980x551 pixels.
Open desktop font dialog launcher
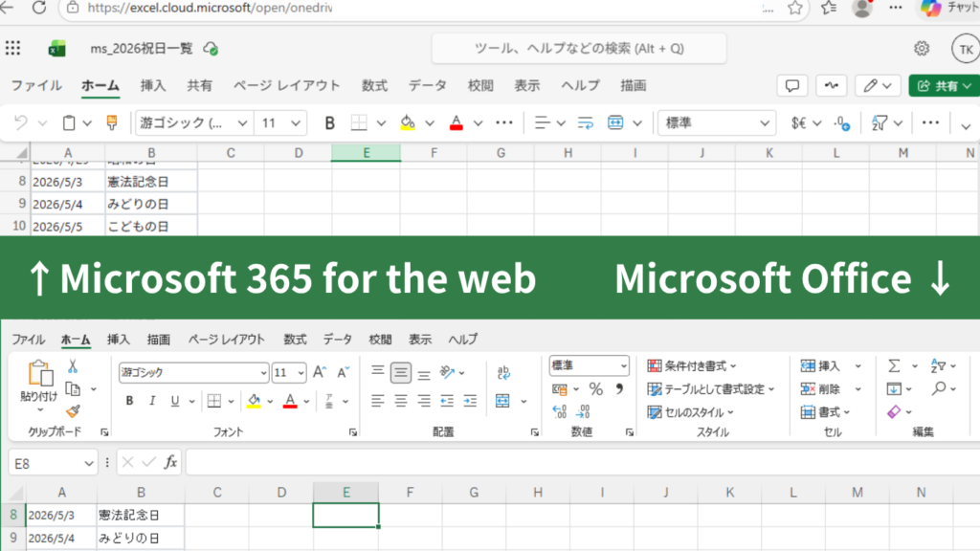point(352,431)
